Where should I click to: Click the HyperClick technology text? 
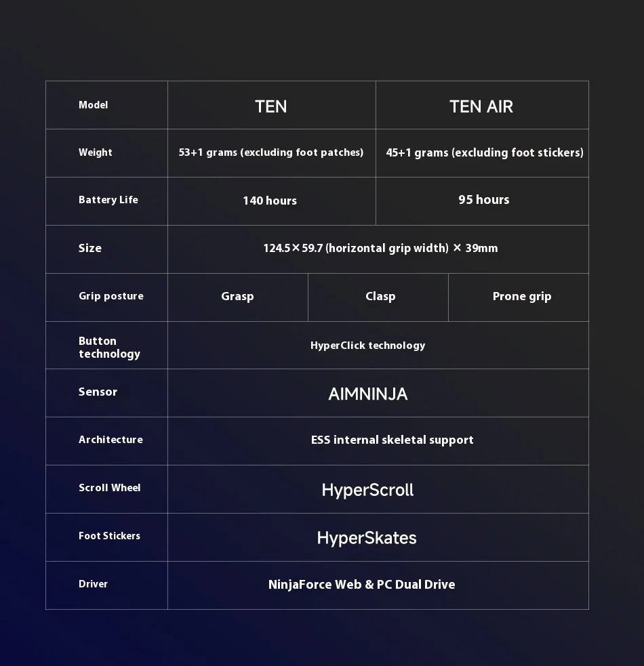(x=367, y=346)
